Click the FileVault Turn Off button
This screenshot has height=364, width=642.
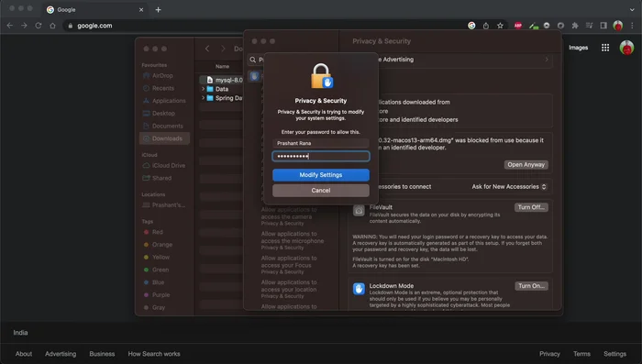(x=531, y=207)
